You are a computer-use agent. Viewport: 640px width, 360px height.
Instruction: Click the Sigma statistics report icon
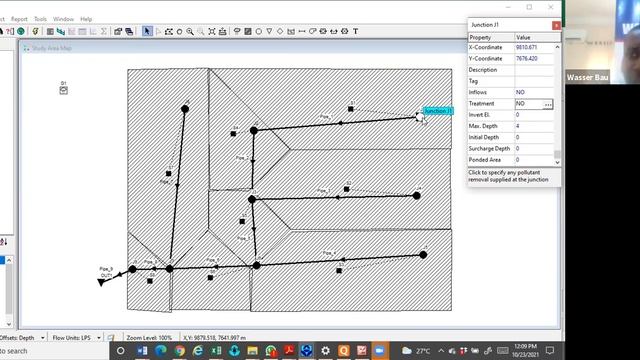click(x=104, y=31)
